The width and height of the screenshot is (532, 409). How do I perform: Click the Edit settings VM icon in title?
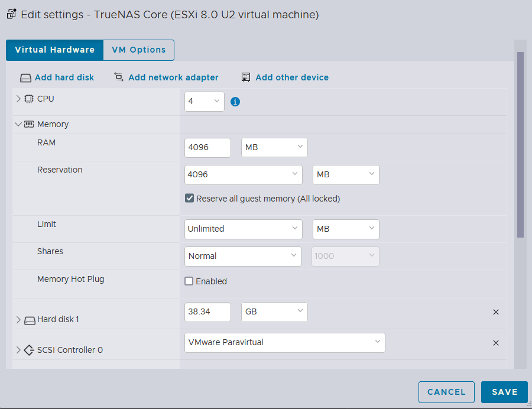pyautogui.click(x=12, y=14)
